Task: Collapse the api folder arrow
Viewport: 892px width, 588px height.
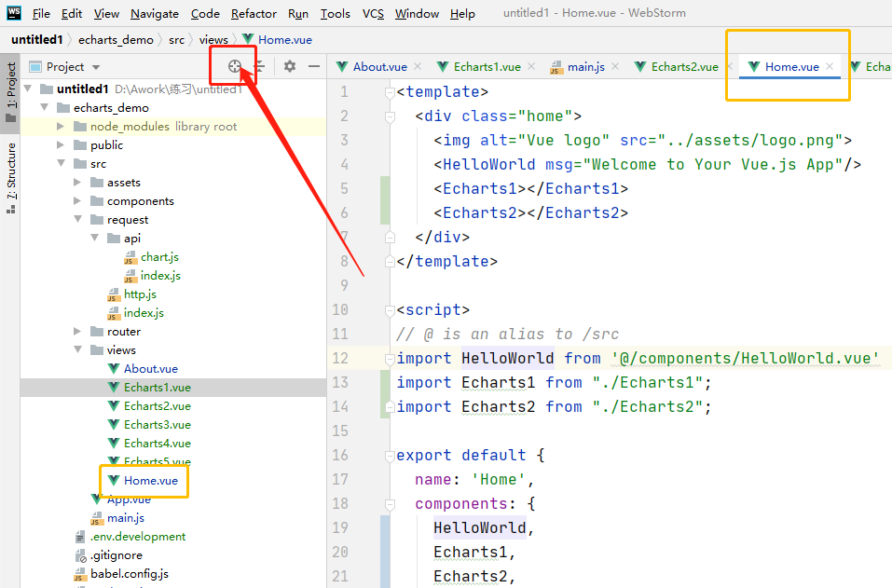Action: pyautogui.click(x=94, y=239)
